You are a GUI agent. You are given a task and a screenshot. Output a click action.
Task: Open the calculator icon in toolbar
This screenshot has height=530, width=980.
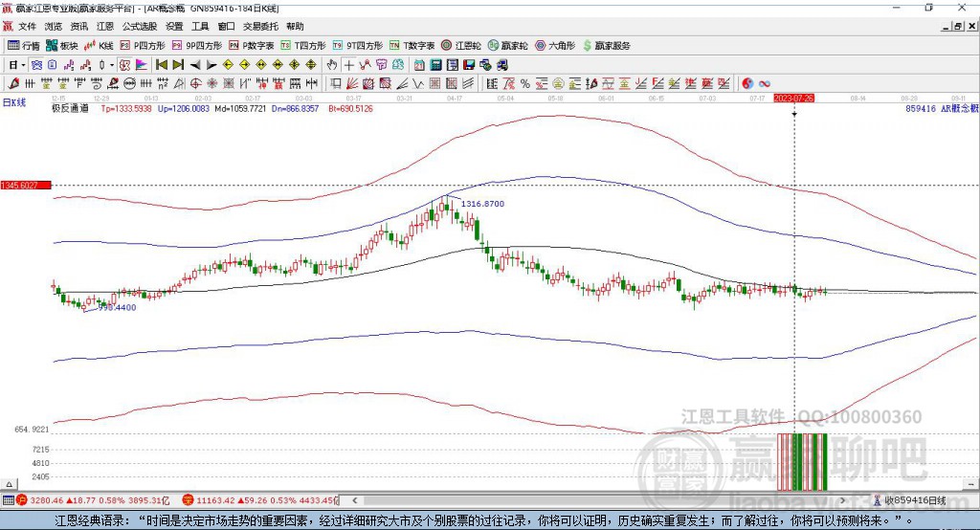point(435,65)
